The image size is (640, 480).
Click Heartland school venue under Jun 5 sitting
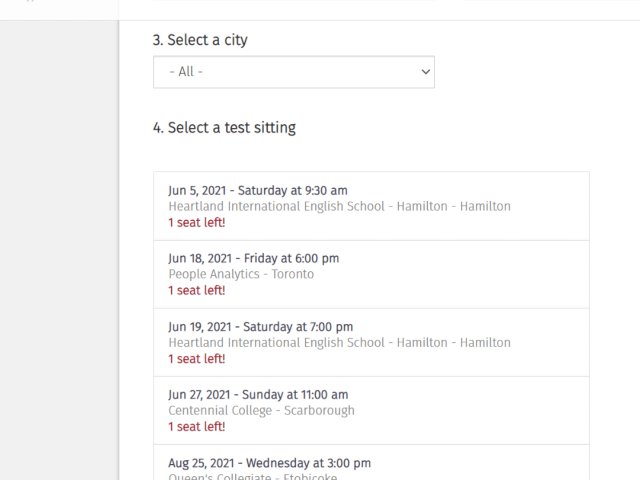339,206
